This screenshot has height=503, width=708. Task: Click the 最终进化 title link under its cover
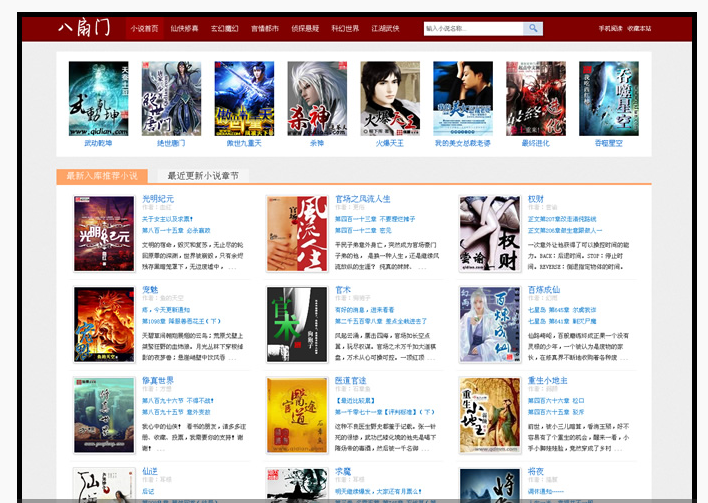point(536,143)
